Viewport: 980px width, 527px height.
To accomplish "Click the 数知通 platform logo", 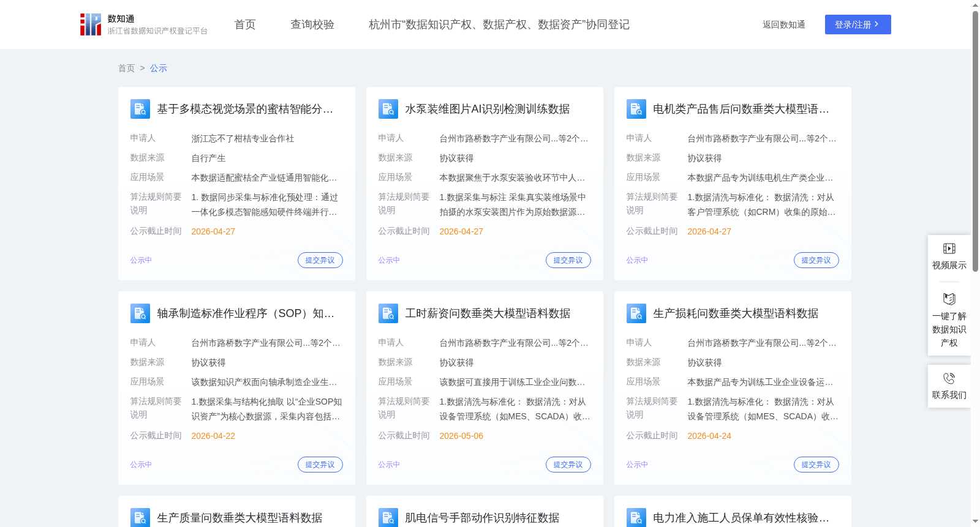I will click(144, 24).
